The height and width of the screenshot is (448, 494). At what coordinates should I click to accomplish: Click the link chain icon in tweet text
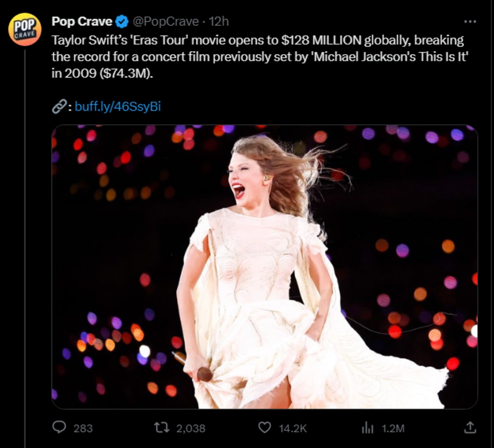61,106
